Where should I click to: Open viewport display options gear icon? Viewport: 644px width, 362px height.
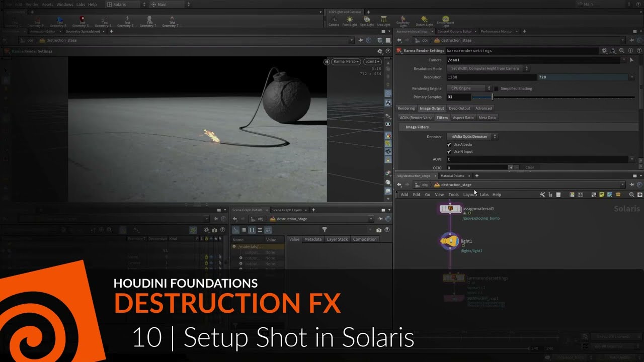click(380, 51)
